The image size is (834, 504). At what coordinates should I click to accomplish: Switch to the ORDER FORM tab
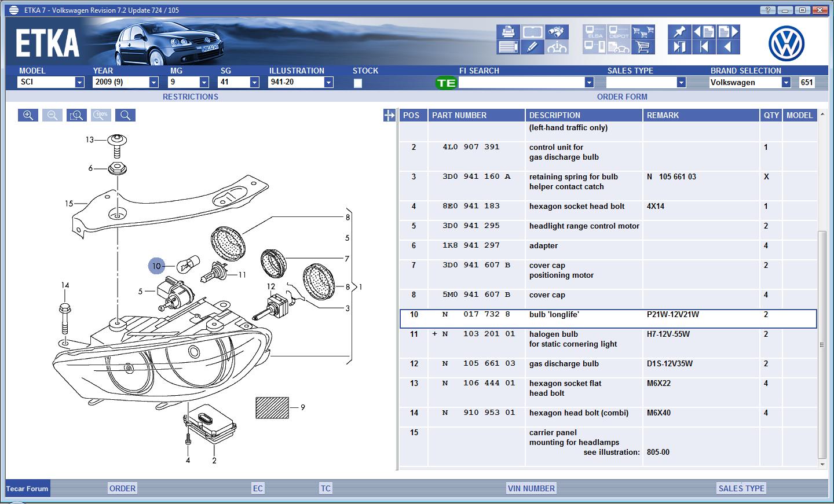click(622, 97)
